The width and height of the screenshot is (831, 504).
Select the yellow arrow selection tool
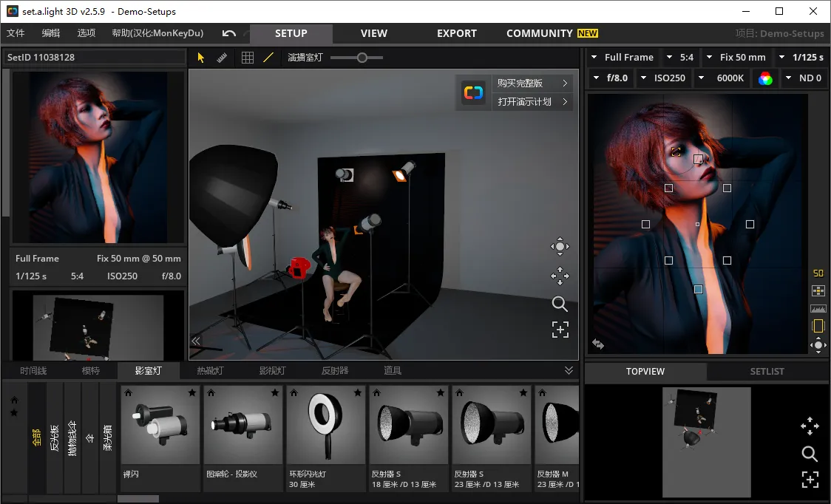(x=201, y=58)
